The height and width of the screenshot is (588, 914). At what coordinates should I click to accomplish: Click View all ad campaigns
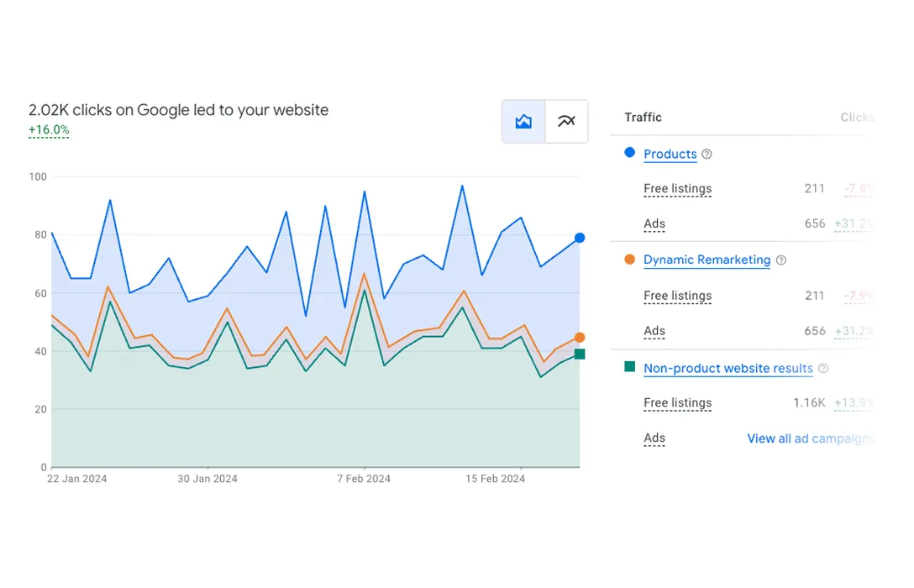tap(810, 438)
